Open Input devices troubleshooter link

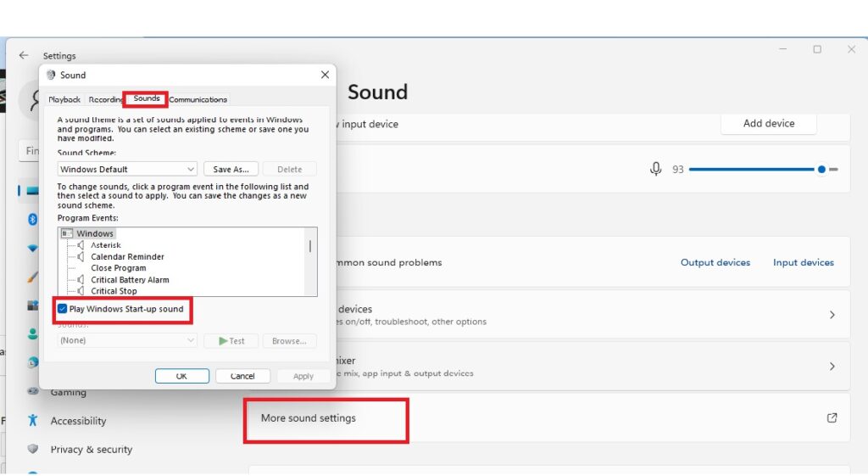[x=804, y=262]
